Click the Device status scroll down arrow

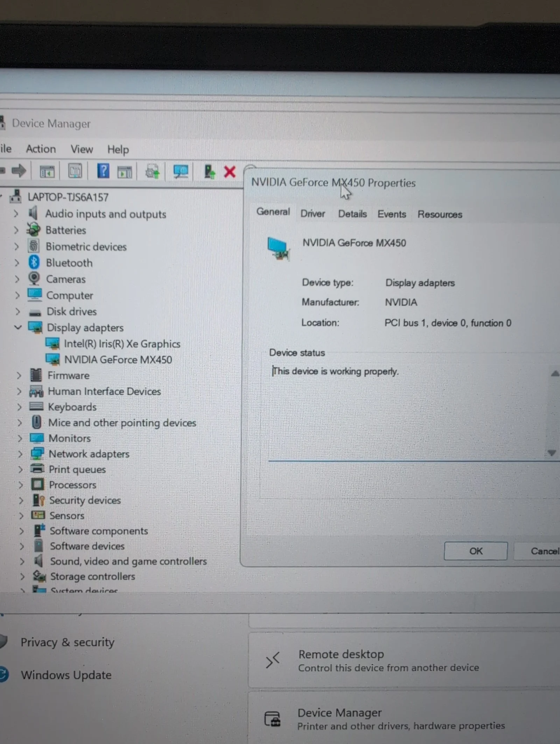point(552,453)
